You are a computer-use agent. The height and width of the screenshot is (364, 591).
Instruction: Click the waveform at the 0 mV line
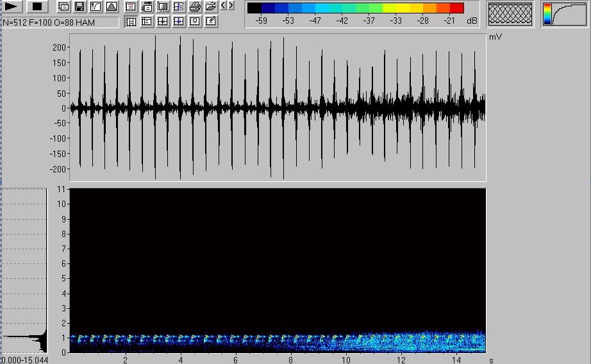276,108
